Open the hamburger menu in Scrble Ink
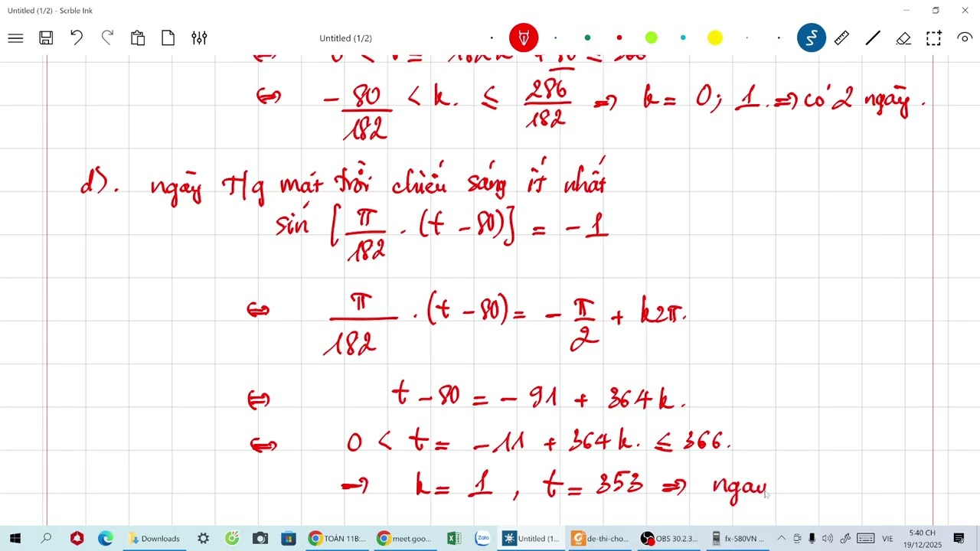The height and width of the screenshot is (551, 980). point(15,37)
